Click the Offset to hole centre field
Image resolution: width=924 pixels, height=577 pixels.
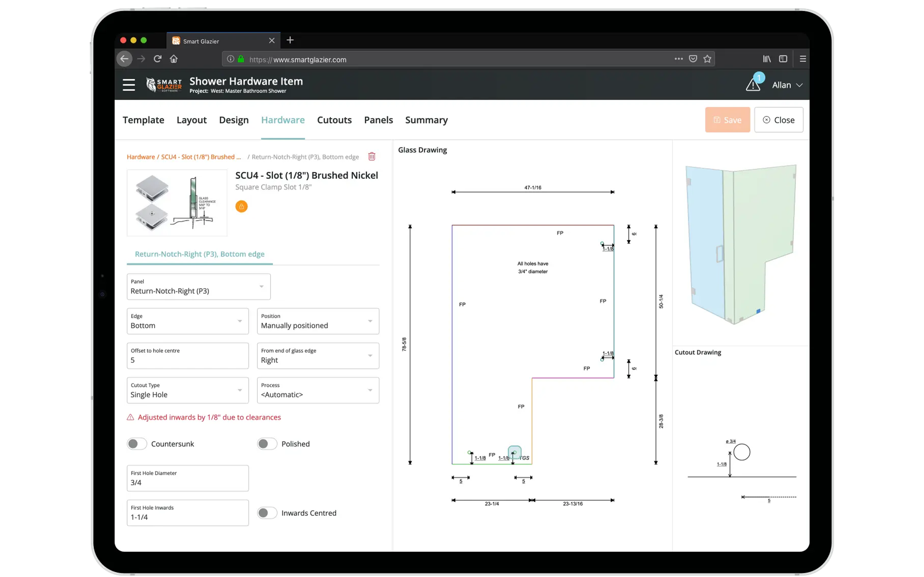click(188, 356)
